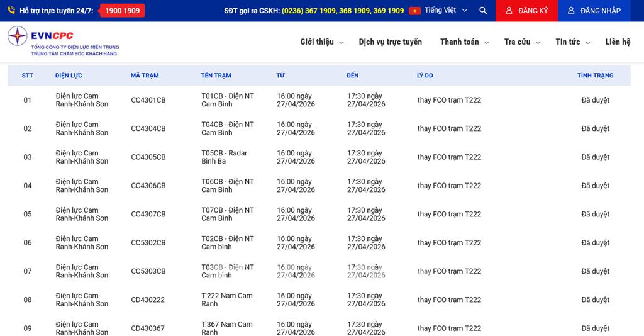Screen dimensions: 644x336
Task: Open the Thanh toán dropdown menu
Action: (x=464, y=42)
